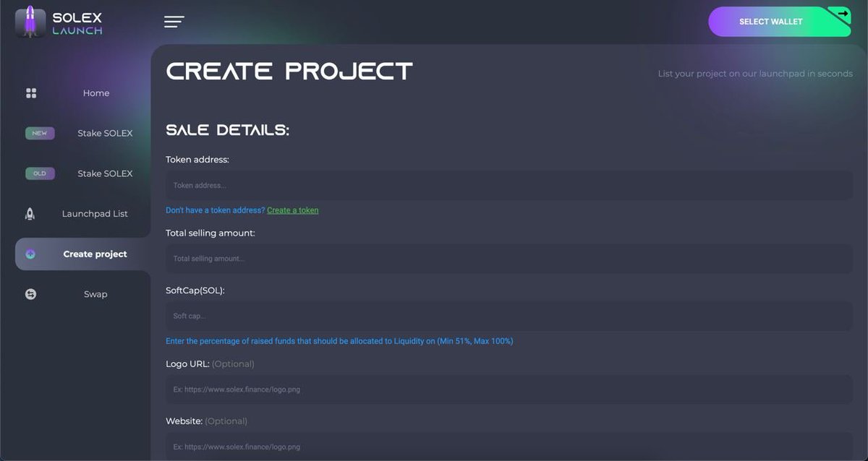Click the liquidity percentage hint text
This screenshot has width=868, height=461.
tap(339, 341)
